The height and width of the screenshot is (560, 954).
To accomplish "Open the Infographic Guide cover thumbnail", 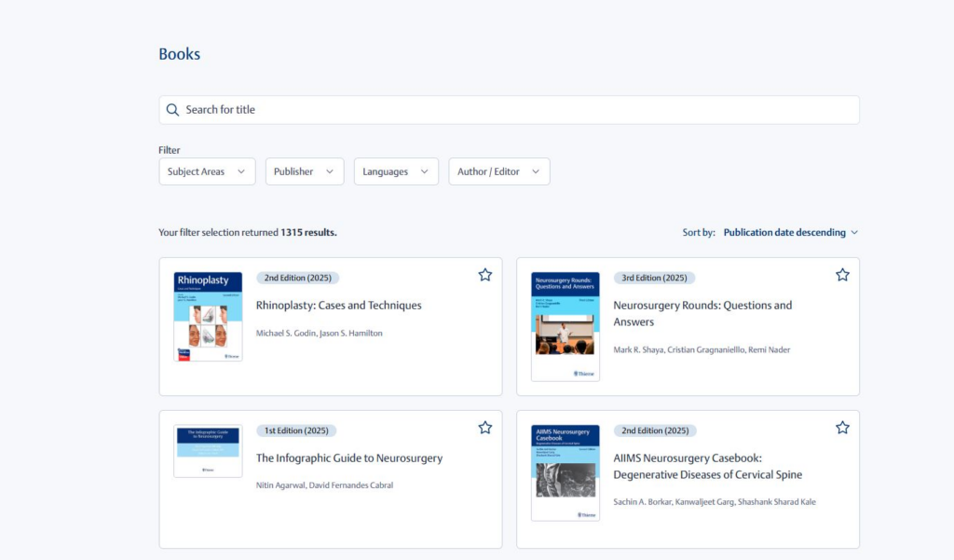I will tap(208, 451).
